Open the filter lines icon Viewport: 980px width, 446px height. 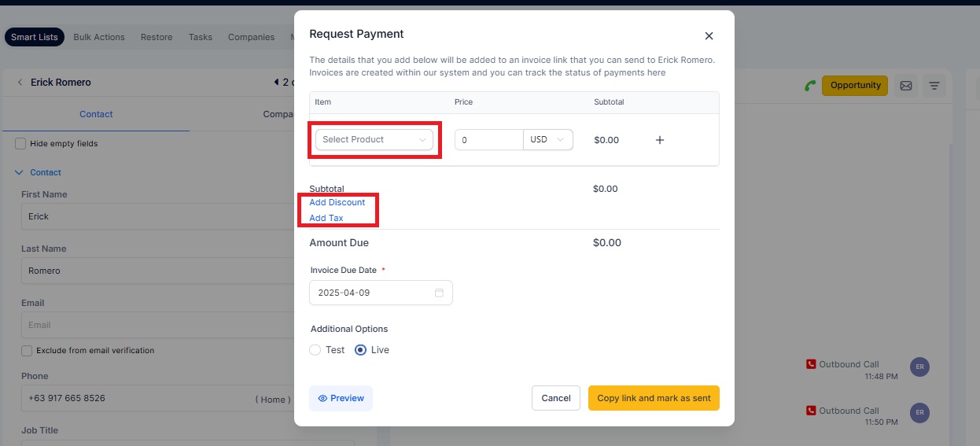click(934, 86)
